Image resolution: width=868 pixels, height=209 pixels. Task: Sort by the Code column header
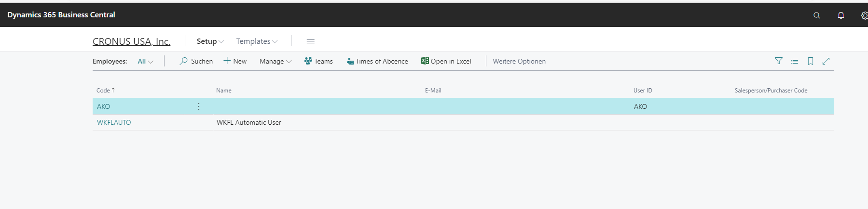(103, 91)
